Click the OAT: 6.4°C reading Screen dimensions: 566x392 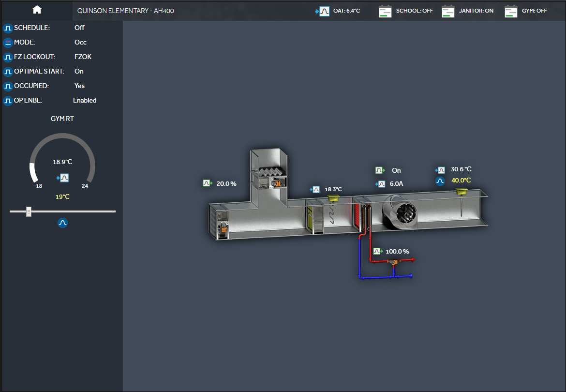pyautogui.click(x=346, y=11)
